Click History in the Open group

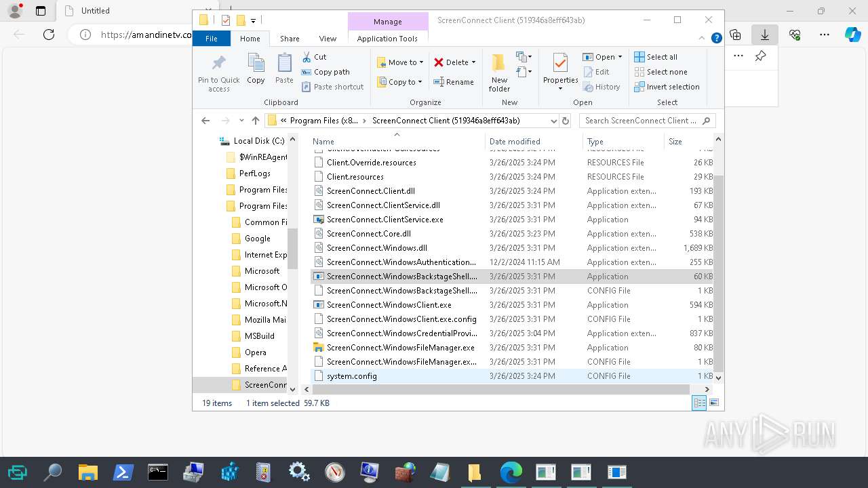pyautogui.click(x=601, y=87)
